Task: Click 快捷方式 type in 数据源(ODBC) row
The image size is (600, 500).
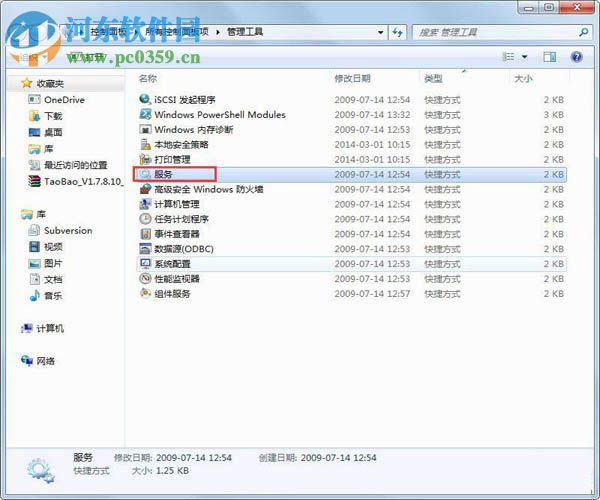Action: pos(442,249)
